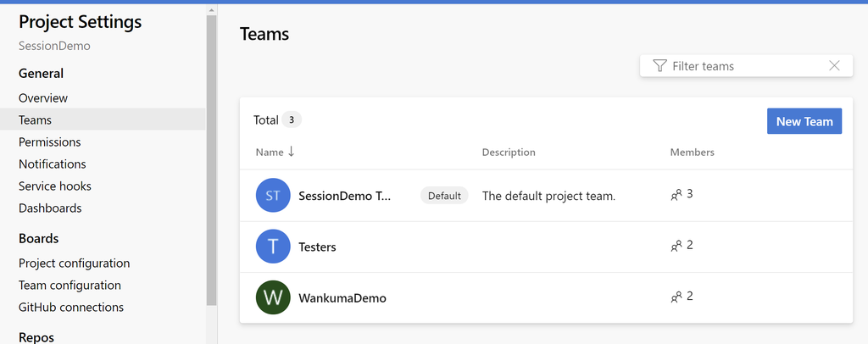Click the SessionDemo Team ST avatar

[273, 195]
